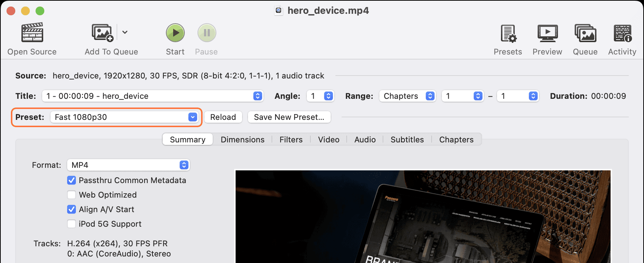Enable the Web Optimized checkbox
Screen dimensions: 644x263
[72, 195]
